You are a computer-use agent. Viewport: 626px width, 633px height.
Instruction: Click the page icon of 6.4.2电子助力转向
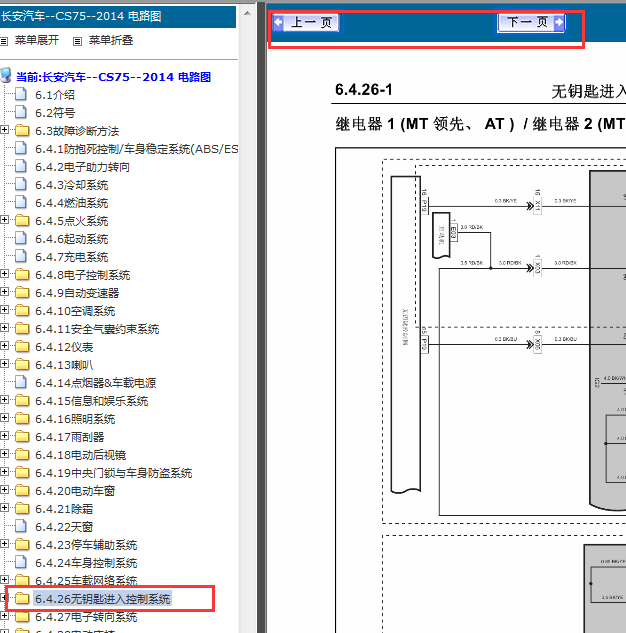(21, 166)
